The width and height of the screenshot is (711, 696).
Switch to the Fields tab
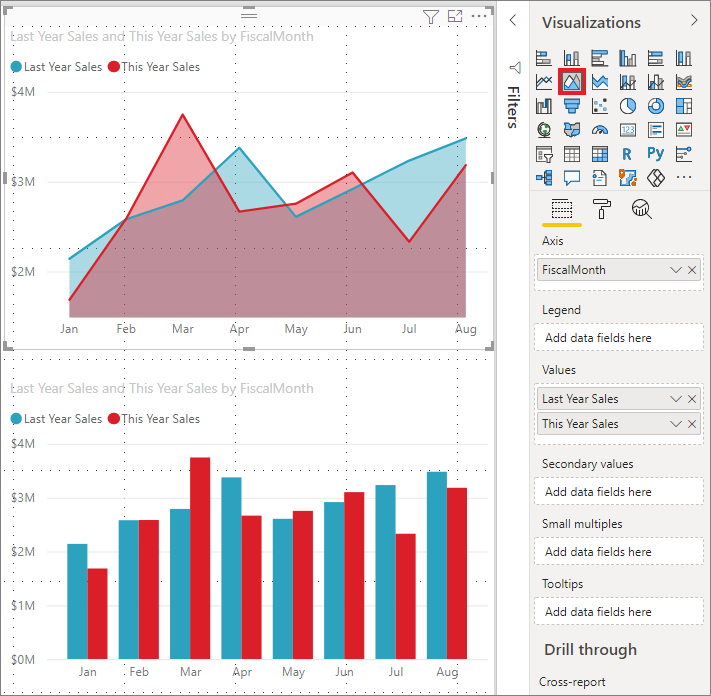(562, 209)
